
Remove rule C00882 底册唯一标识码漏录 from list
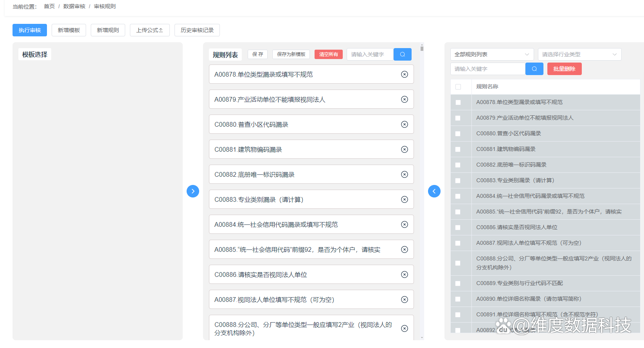(x=405, y=174)
